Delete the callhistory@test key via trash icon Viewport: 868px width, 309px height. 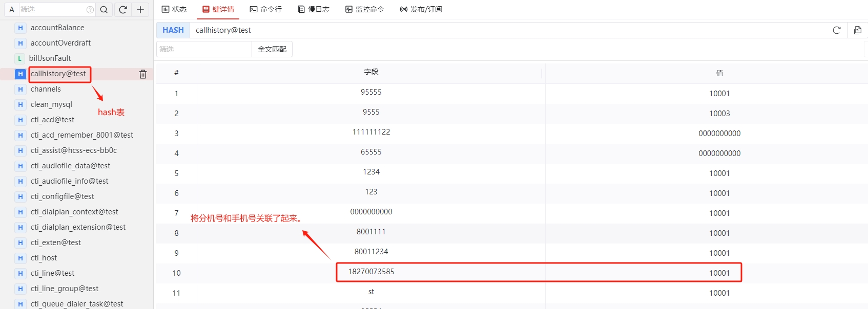[143, 74]
